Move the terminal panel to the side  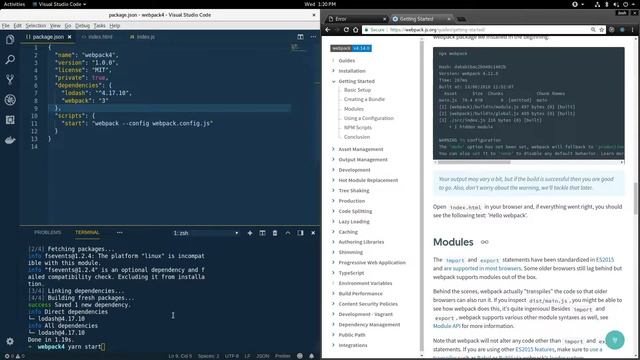300,233
